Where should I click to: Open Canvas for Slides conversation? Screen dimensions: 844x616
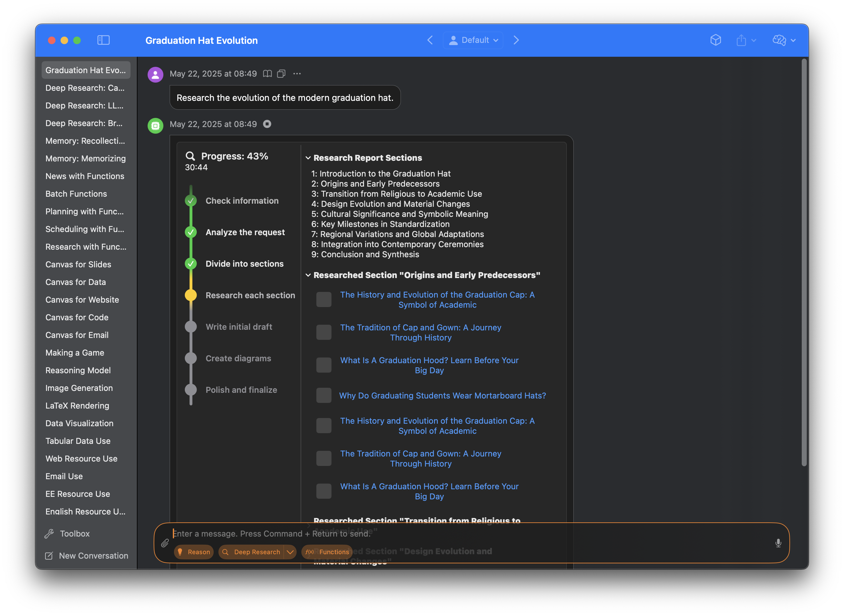pos(86,264)
